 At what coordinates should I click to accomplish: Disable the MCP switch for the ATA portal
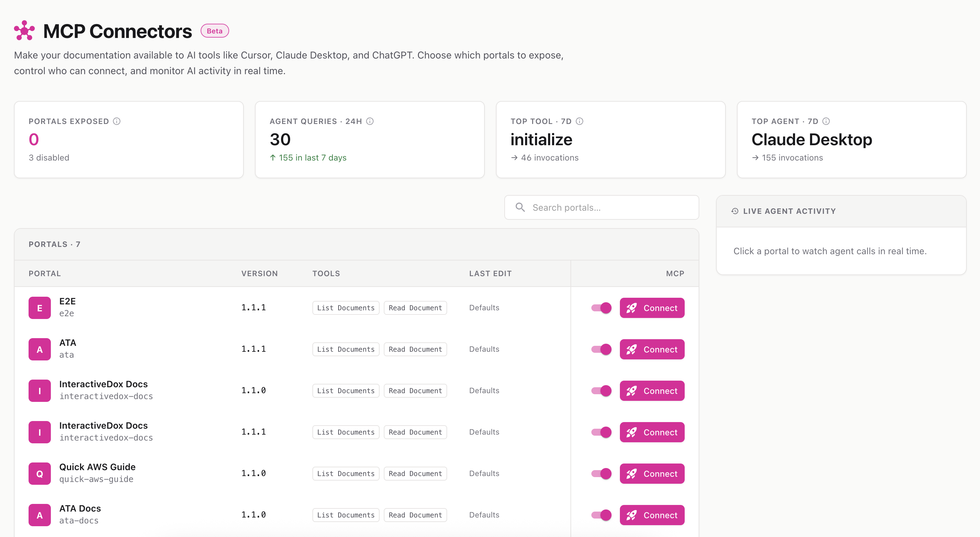(x=601, y=349)
